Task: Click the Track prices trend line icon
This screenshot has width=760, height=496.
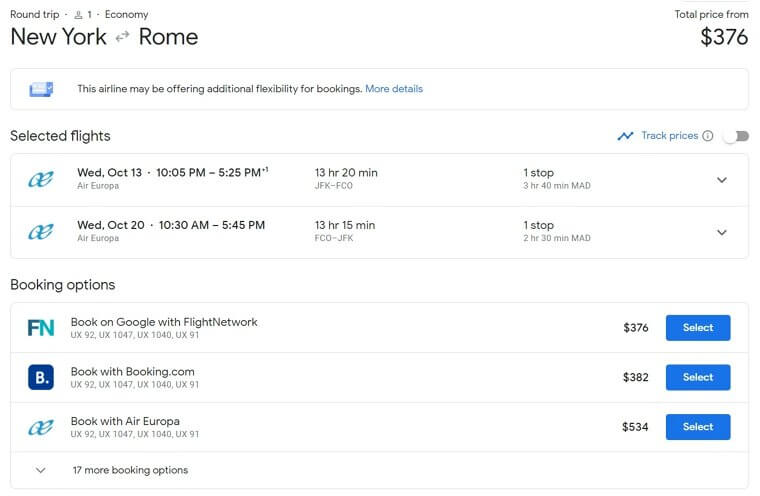Action: click(x=625, y=136)
